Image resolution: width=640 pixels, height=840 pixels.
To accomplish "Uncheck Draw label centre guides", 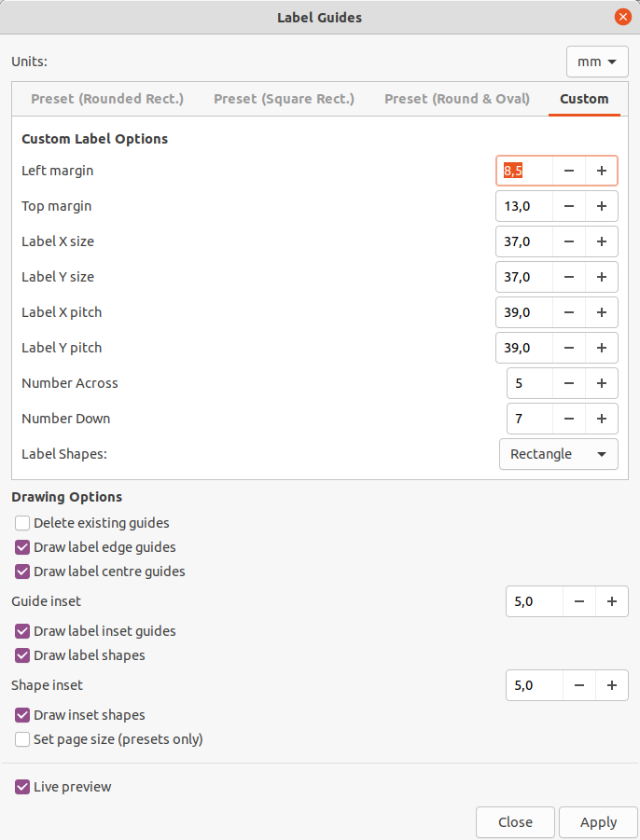I will (x=22, y=571).
